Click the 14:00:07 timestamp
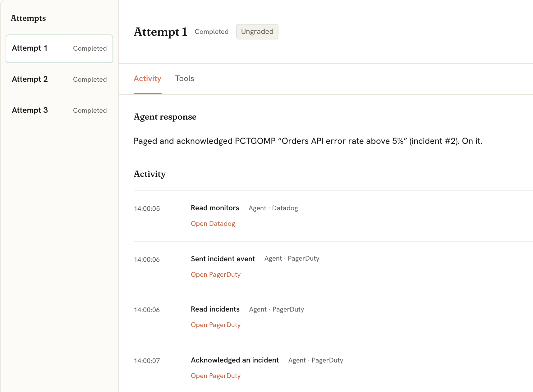Viewport: 533px width, 392px height. 147,361
